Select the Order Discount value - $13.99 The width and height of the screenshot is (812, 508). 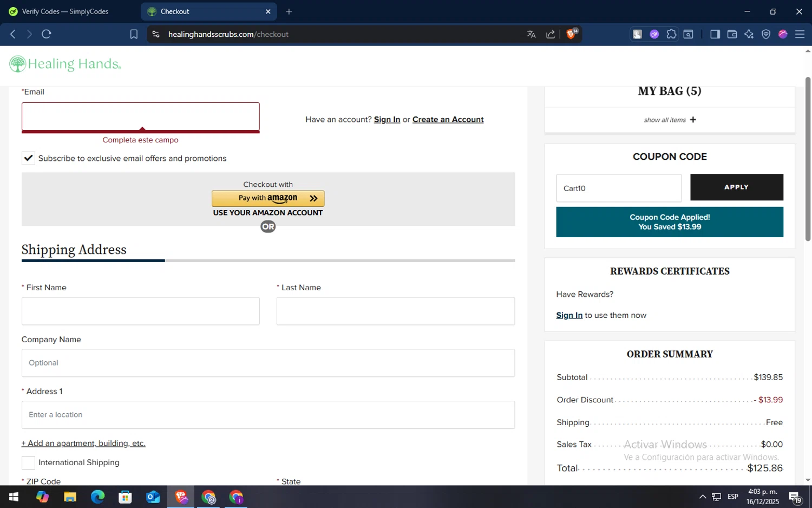(768, 400)
